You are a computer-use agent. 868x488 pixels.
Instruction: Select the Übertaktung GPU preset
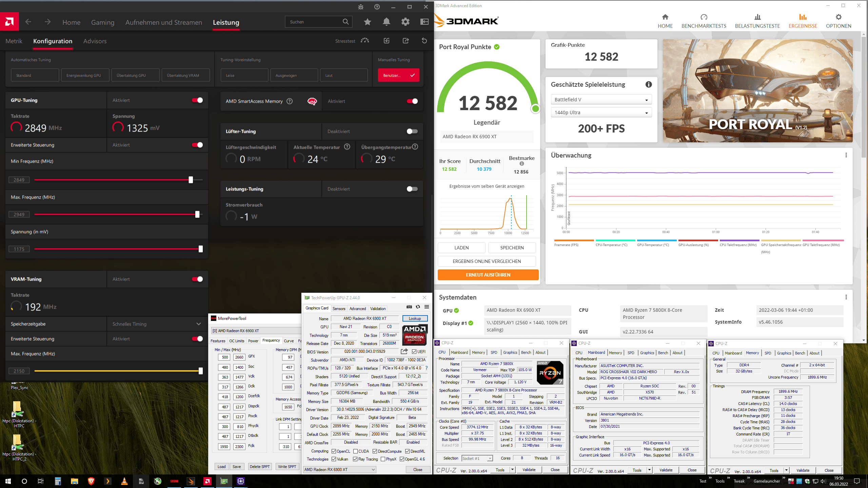pos(135,75)
